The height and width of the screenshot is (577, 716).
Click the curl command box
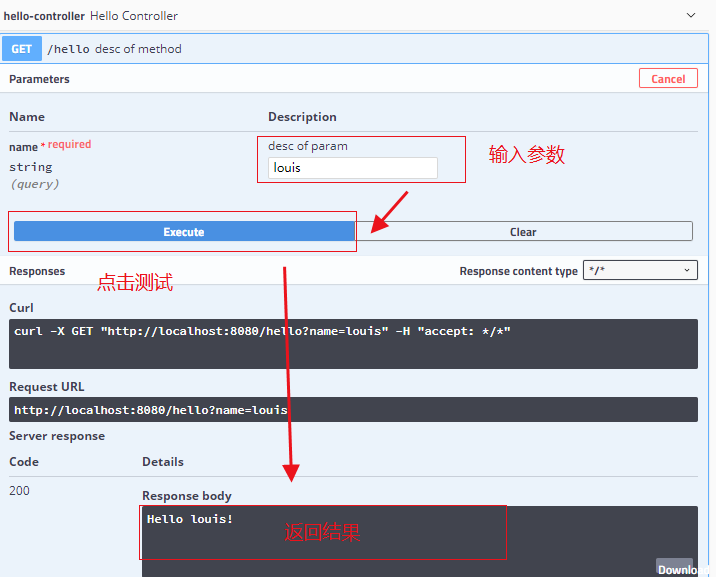coord(353,344)
